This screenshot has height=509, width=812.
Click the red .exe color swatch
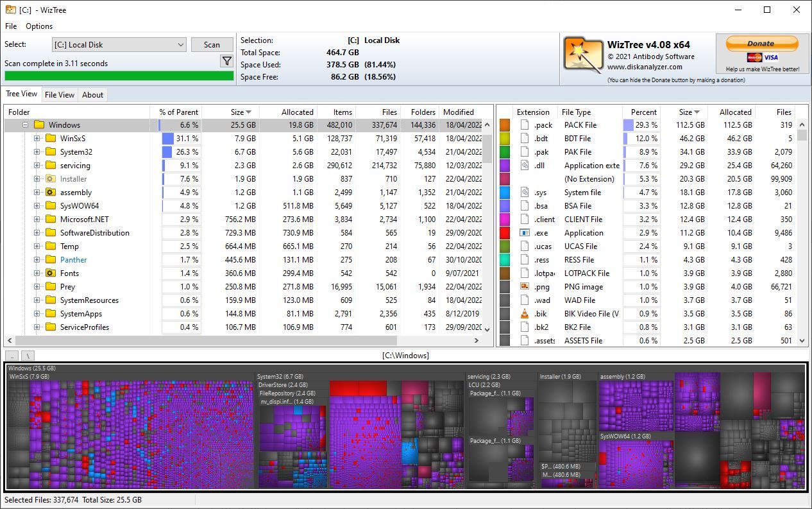(x=505, y=233)
